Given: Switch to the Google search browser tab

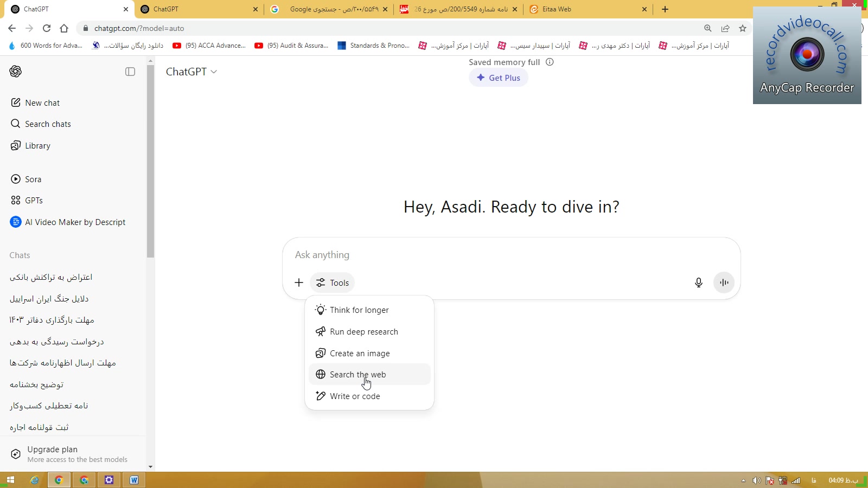Looking at the screenshot, I should [x=330, y=9].
